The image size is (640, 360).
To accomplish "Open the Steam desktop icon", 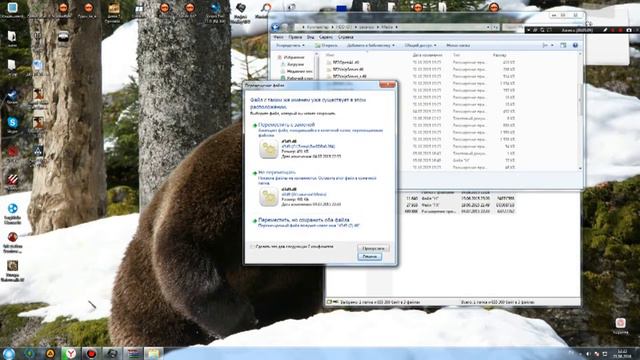I will (12, 97).
